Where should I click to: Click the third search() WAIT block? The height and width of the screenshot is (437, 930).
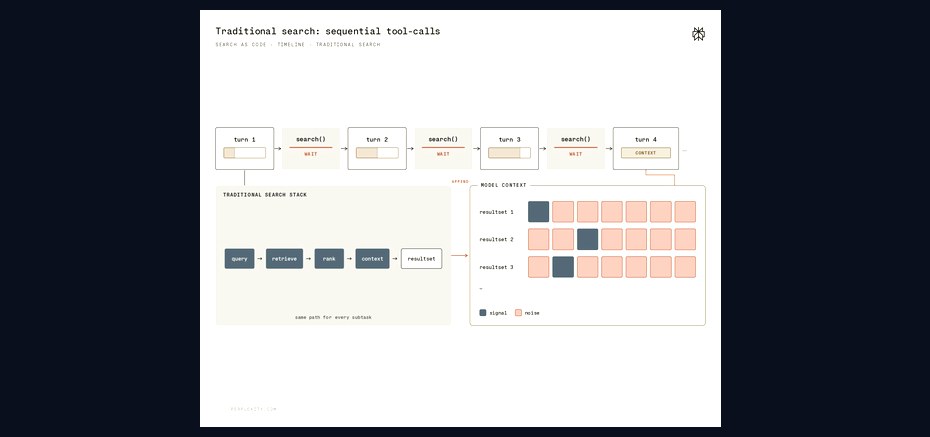(576, 149)
